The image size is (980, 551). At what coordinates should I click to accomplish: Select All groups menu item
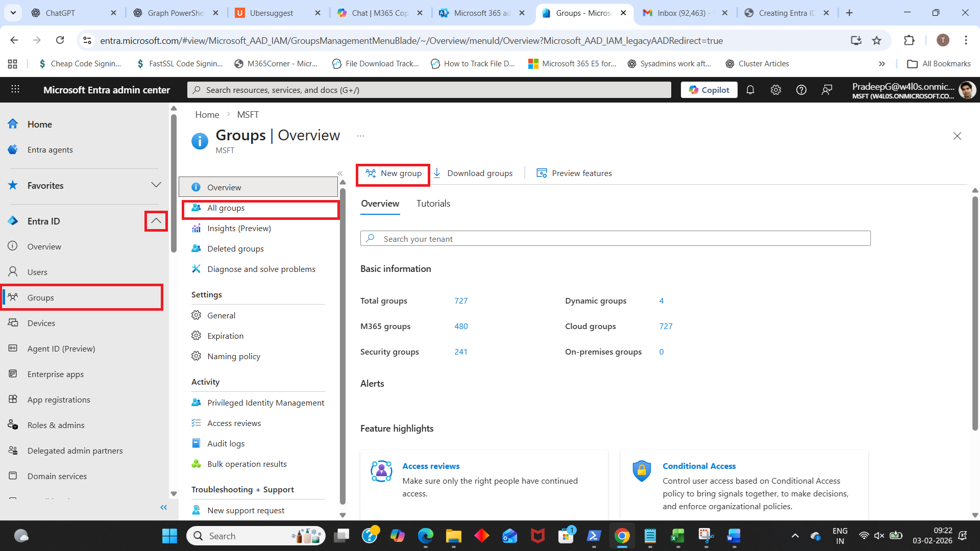pos(226,208)
